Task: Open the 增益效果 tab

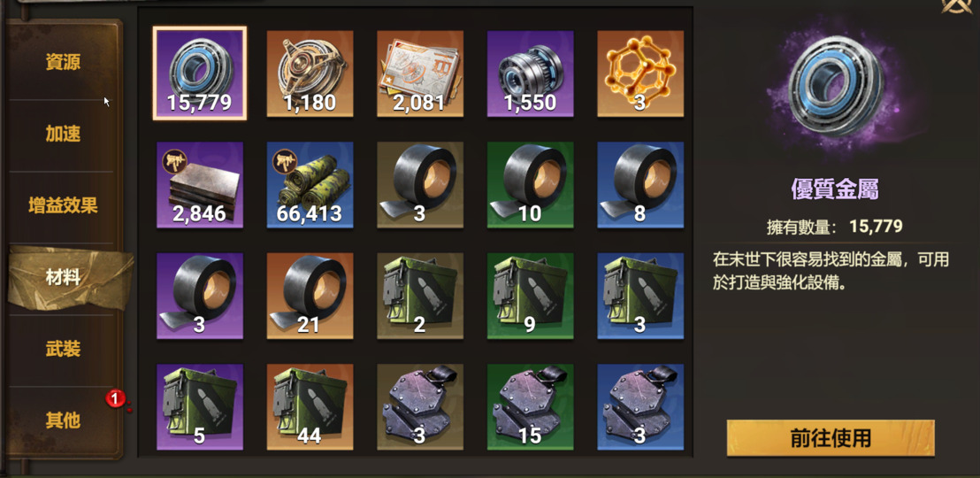Action: 63,205
